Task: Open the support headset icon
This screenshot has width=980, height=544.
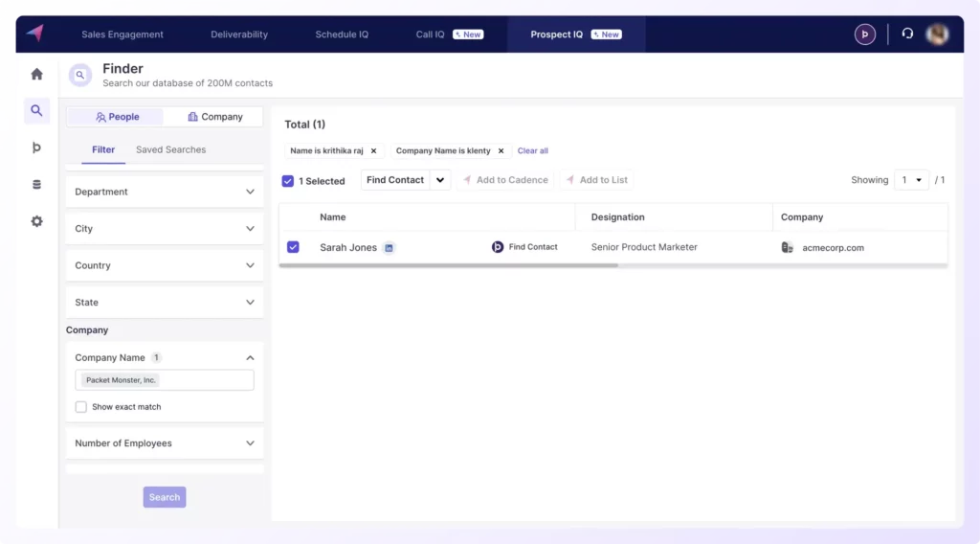Action: (907, 34)
